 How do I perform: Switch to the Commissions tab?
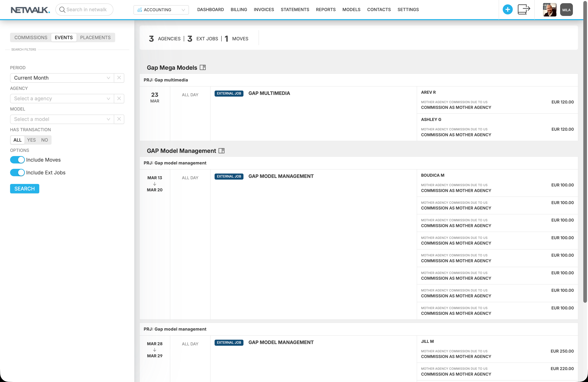(31, 37)
